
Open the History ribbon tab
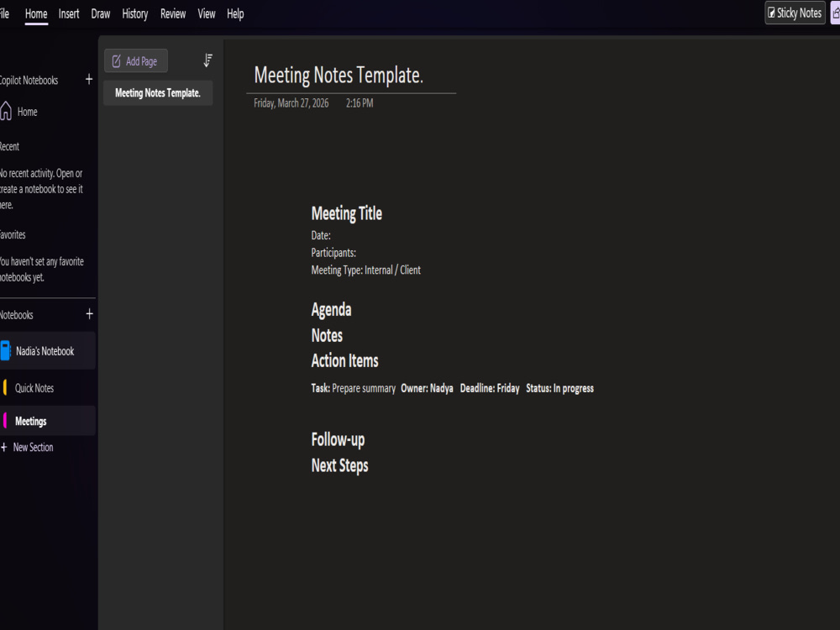[135, 14]
